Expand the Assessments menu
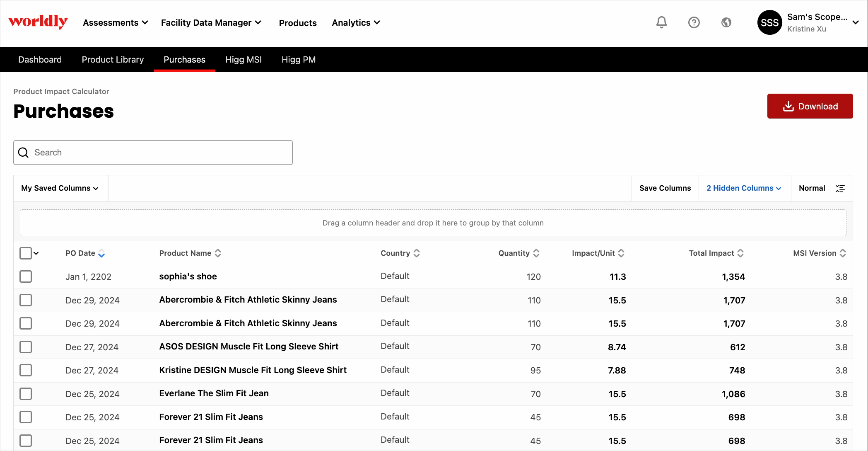Screen dimensions: 868x451 click(116, 23)
